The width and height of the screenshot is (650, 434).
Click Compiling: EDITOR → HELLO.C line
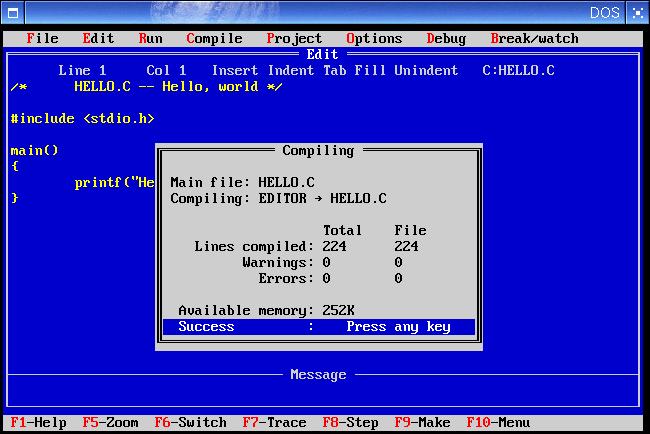click(279, 199)
